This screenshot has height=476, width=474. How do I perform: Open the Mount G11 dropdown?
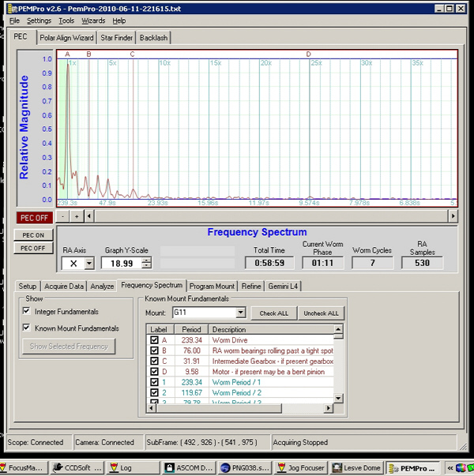[x=240, y=313]
